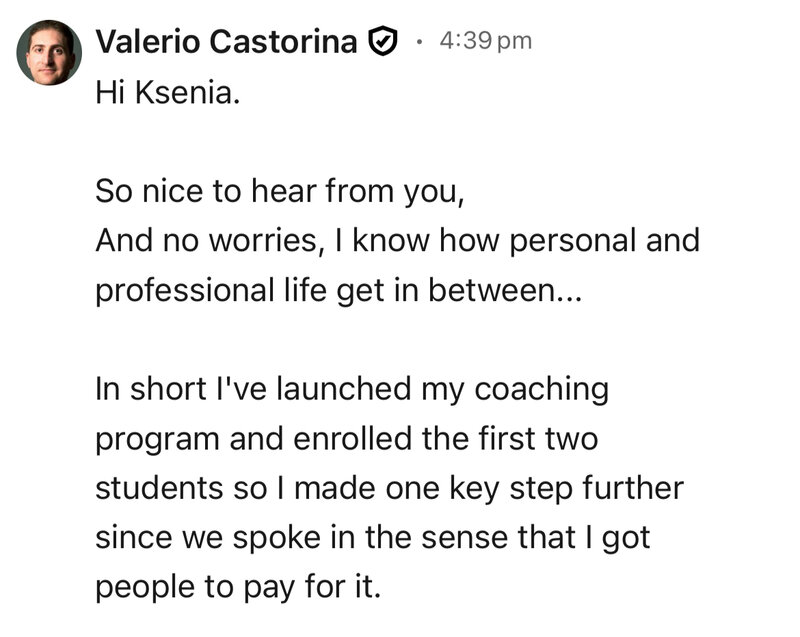Screen dimensions: 800x637
Task: Click the dot separator before the timestamp
Action: (419, 41)
